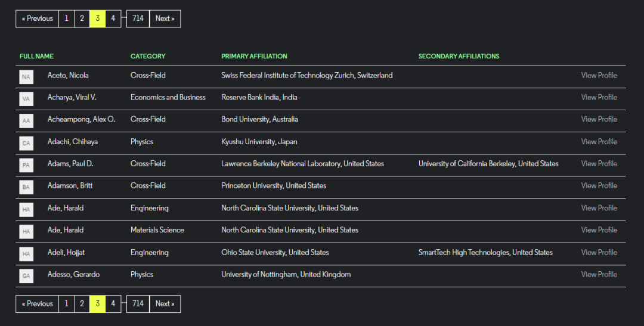Screen dimensions: 644x326
Task: Open View Profile for Adachi, Chihaya
Action: tap(599, 142)
